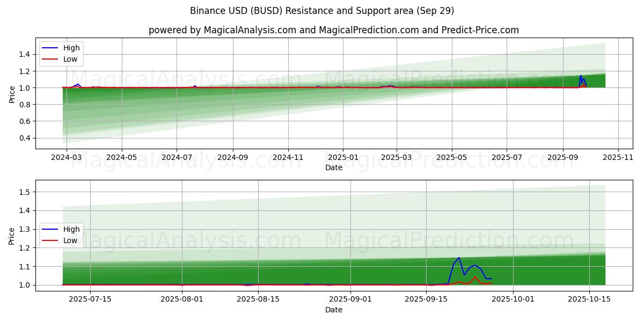
Task: Select the 2025-11 tick on top chart
Action: coord(618,157)
